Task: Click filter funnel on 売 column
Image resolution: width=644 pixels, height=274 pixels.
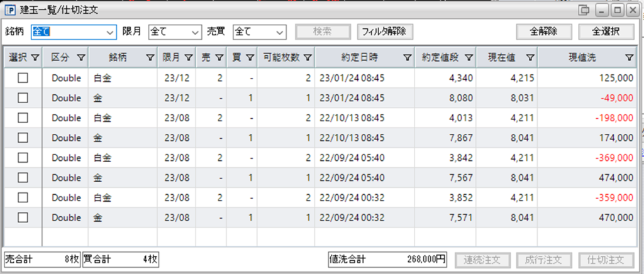Action: coord(219,58)
